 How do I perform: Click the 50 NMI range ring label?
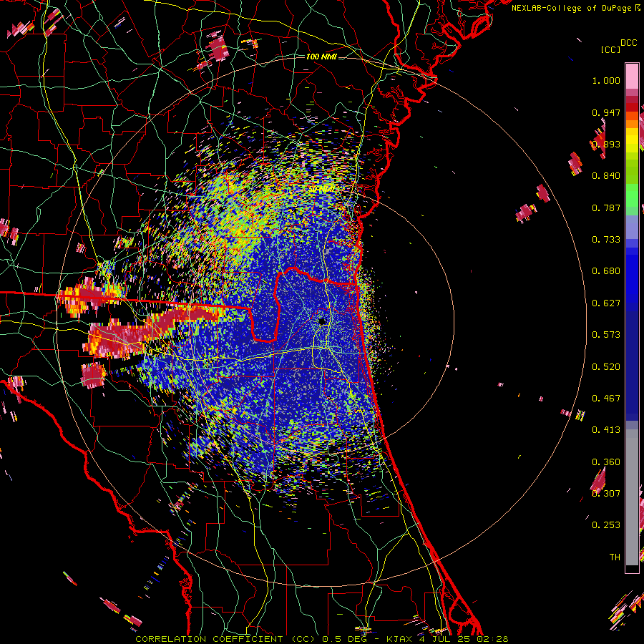click(321, 190)
